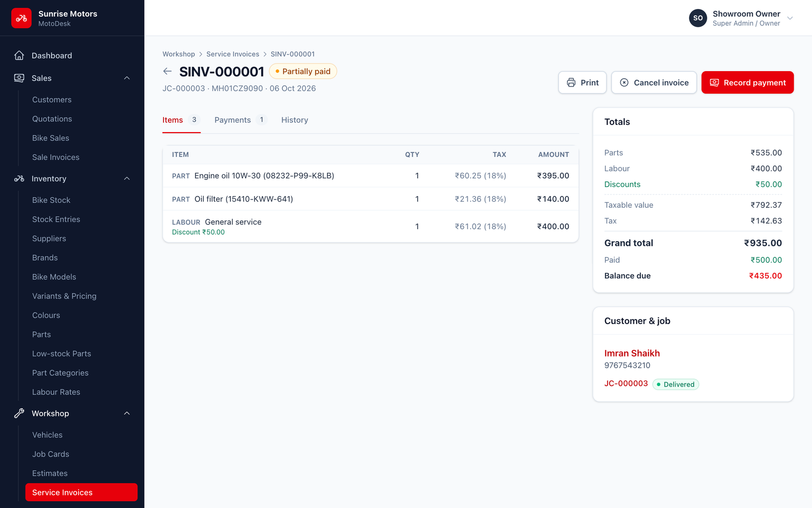Screen dimensions: 812x508
Task: Collapse the Sales section chevron
Action: [127, 78]
